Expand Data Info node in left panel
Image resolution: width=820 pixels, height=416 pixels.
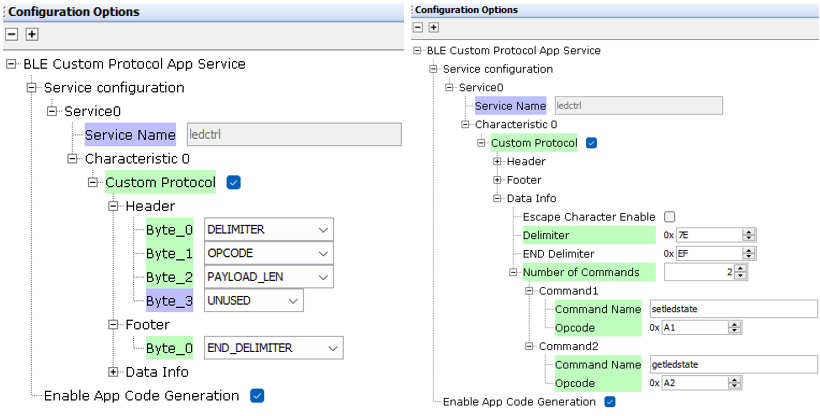click(x=113, y=372)
